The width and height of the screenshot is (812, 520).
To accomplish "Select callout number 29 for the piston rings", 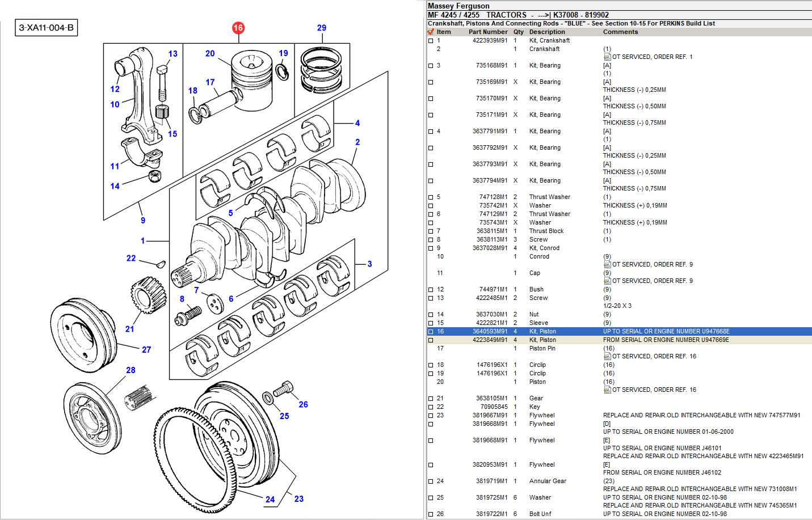I will point(322,28).
